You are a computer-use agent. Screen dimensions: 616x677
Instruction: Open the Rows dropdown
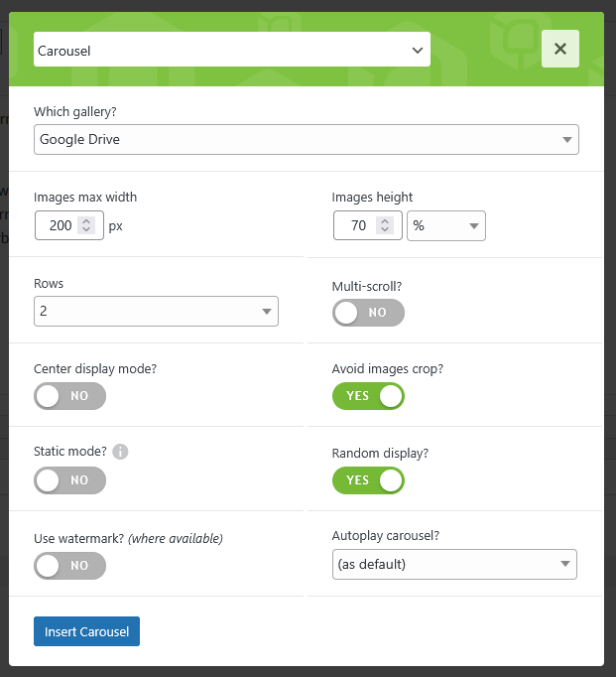point(156,312)
